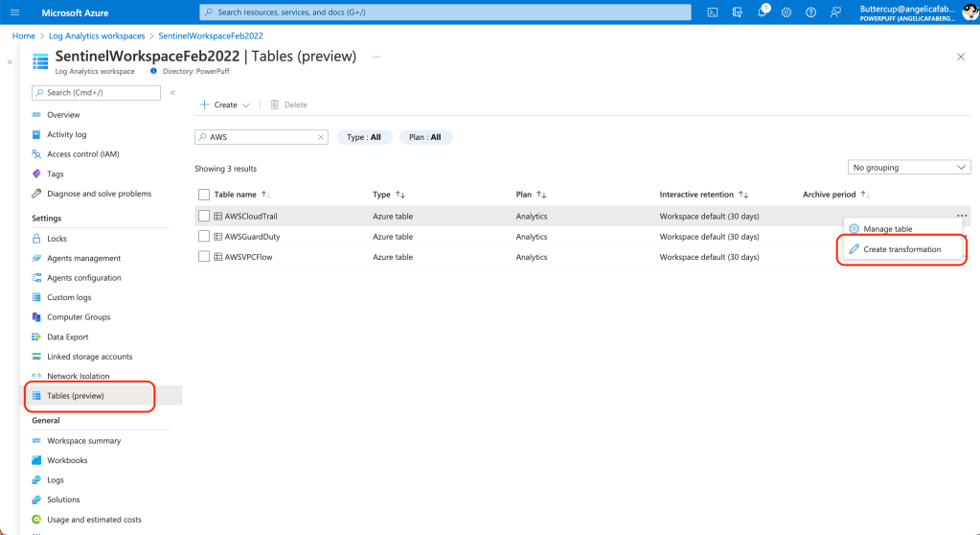This screenshot has height=535, width=980.
Task: Collapse the left sidebar menu
Action: coord(172,93)
